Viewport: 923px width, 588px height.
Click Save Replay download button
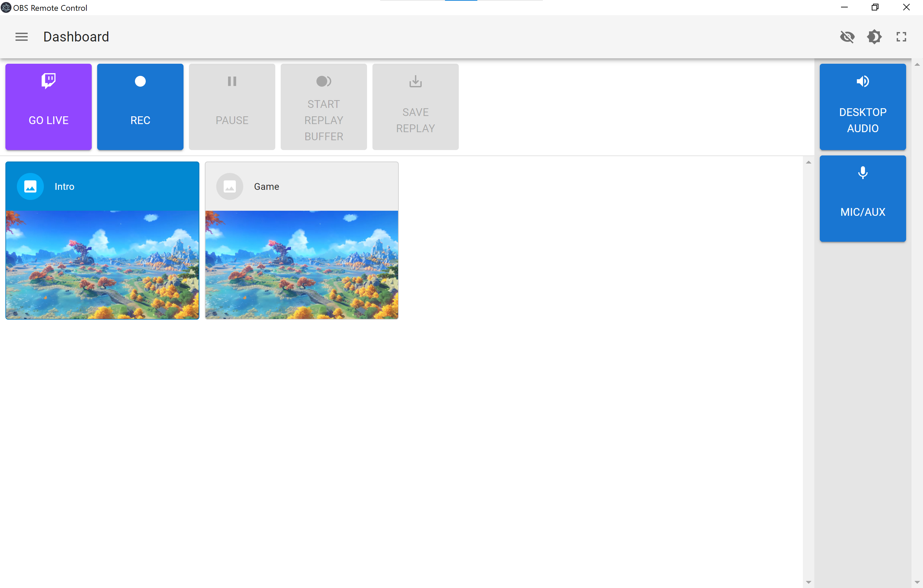click(415, 107)
